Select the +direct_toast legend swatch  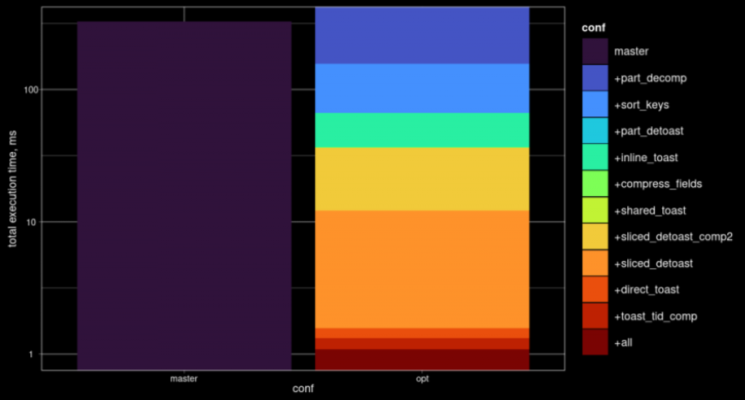point(596,290)
